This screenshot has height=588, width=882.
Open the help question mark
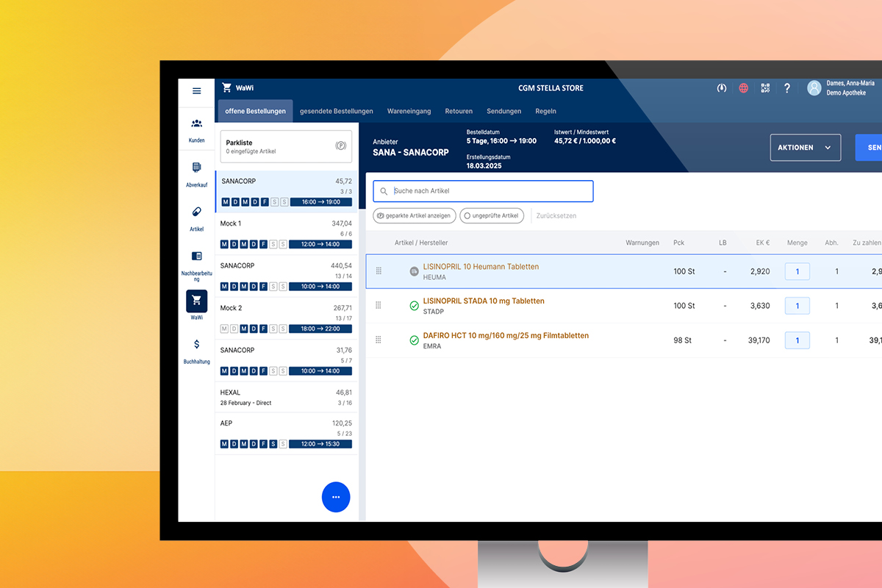[787, 88]
